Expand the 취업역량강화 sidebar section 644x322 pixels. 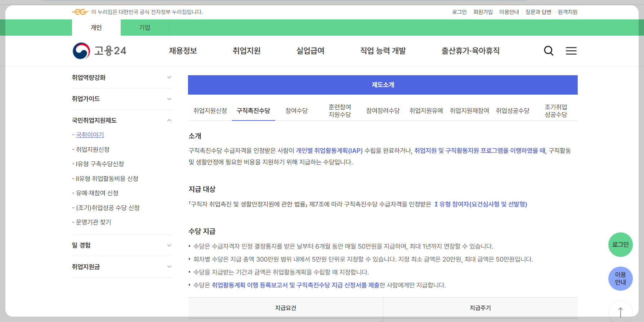pos(122,78)
